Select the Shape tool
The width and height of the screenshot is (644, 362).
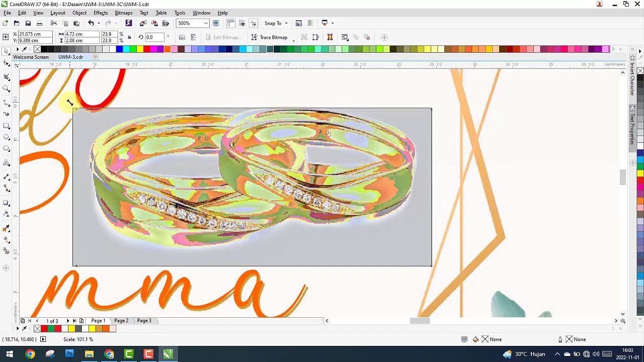tap(7, 63)
